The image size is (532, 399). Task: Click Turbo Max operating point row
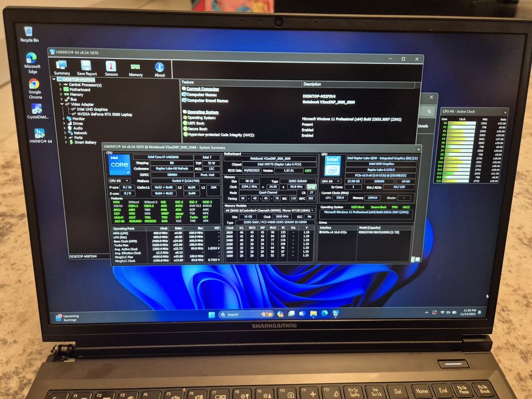[x=166, y=245]
